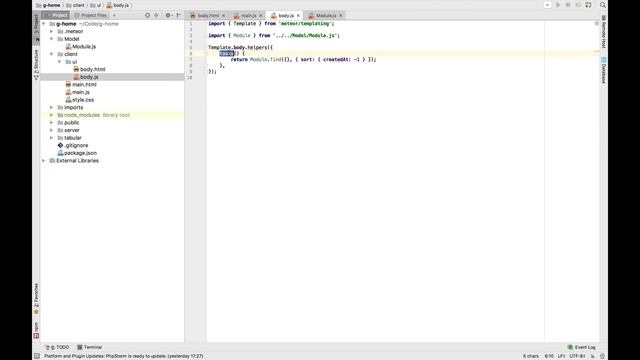Open the Search Everywhere magnifier icon
640x360 pixels.
(602, 5)
